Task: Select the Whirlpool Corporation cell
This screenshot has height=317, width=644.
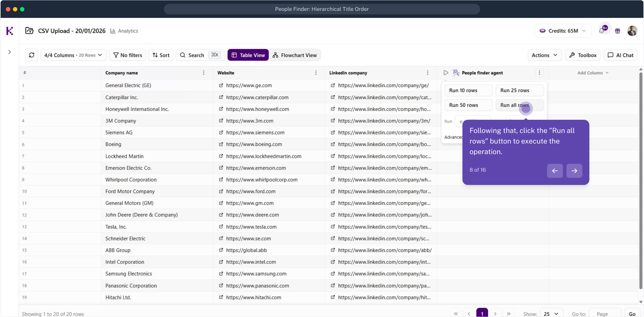Action: point(157,180)
